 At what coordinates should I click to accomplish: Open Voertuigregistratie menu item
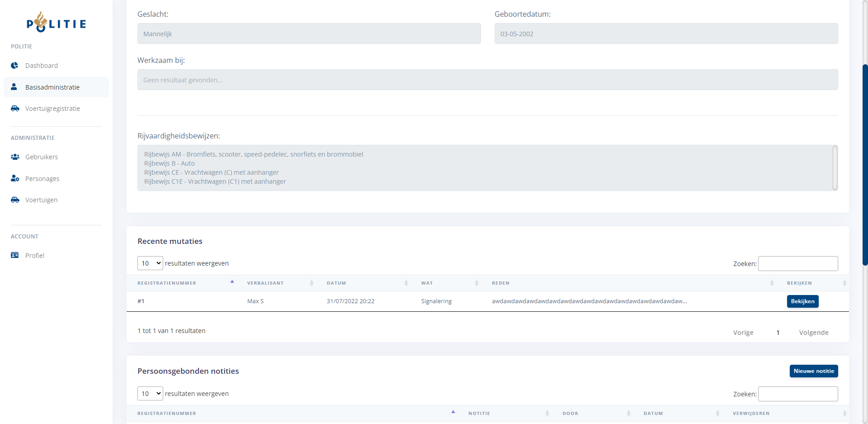point(52,109)
